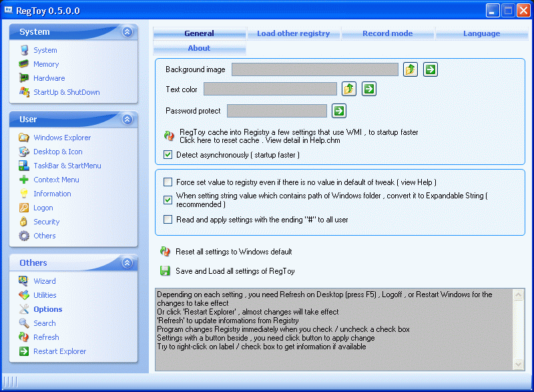Switch to Load other registry tab
Image resolution: width=534 pixels, height=392 pixels.
click(294, 33)
